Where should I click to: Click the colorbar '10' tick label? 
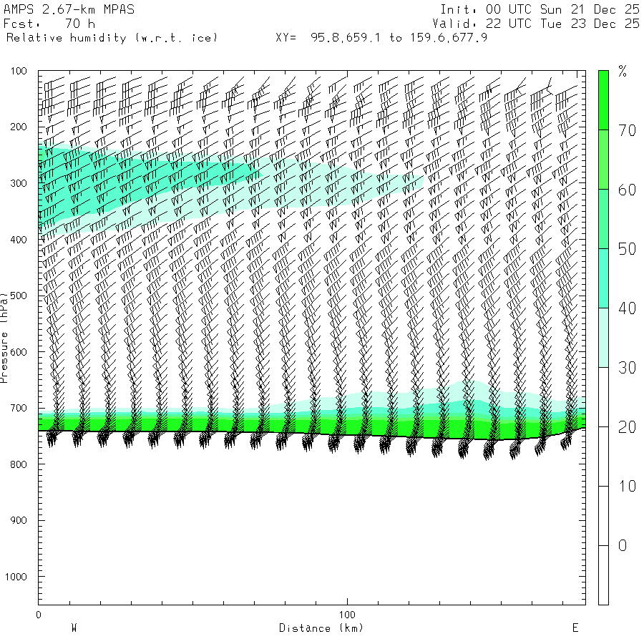click(x=627, y=487)
